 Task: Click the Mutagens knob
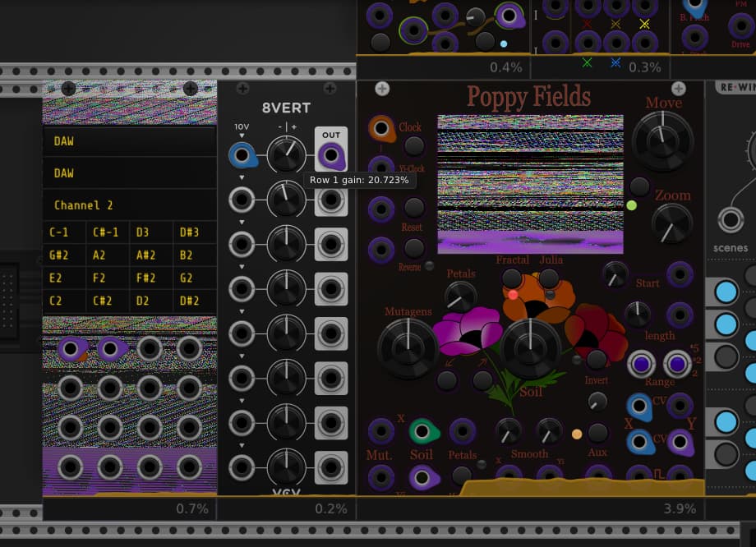click(x=407, y=347)
